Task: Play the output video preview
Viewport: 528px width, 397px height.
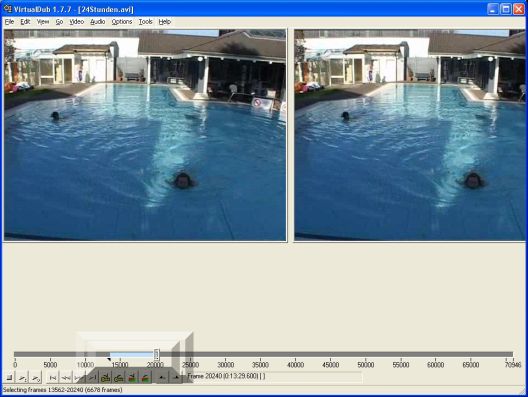Action: [35, 378]
